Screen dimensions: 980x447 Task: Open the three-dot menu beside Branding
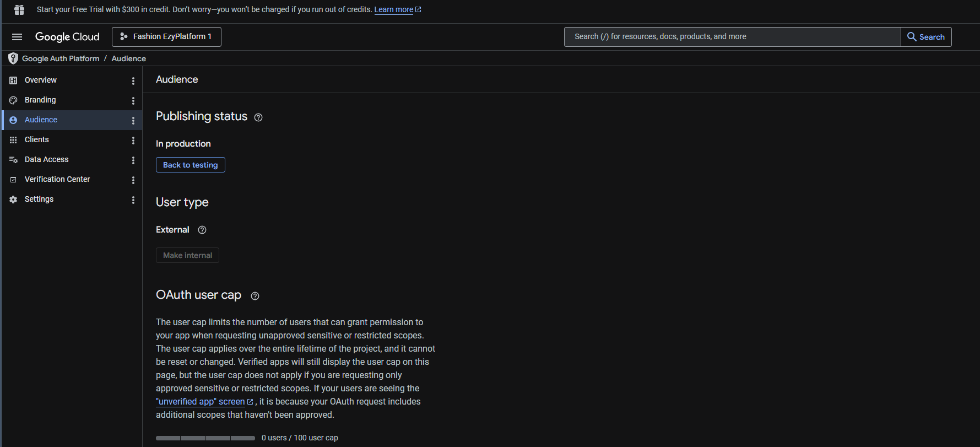pos(133,101)
